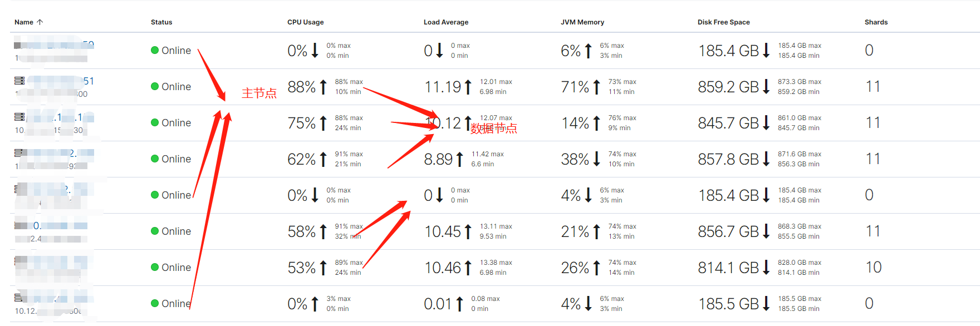
Task: Click the down arrow beside 814.1 GB
Action: 766,268
